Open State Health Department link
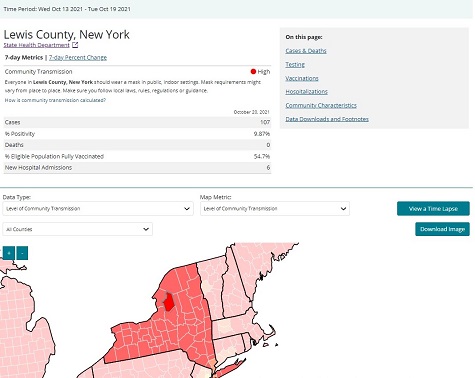 click(37, 45)
